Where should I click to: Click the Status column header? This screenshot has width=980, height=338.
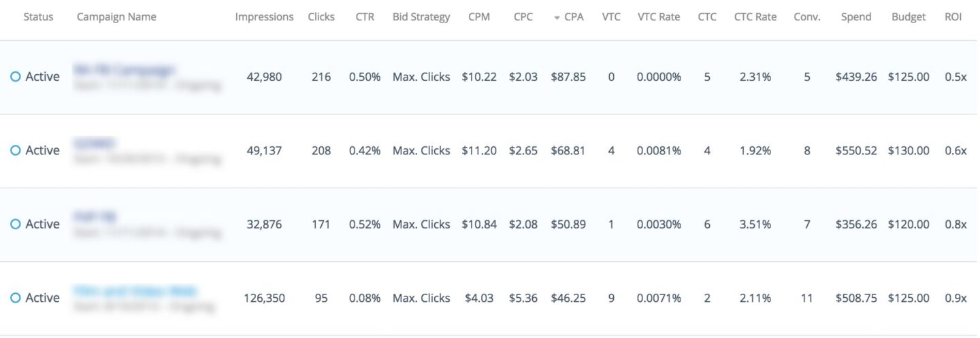click(x=38, y=17)
